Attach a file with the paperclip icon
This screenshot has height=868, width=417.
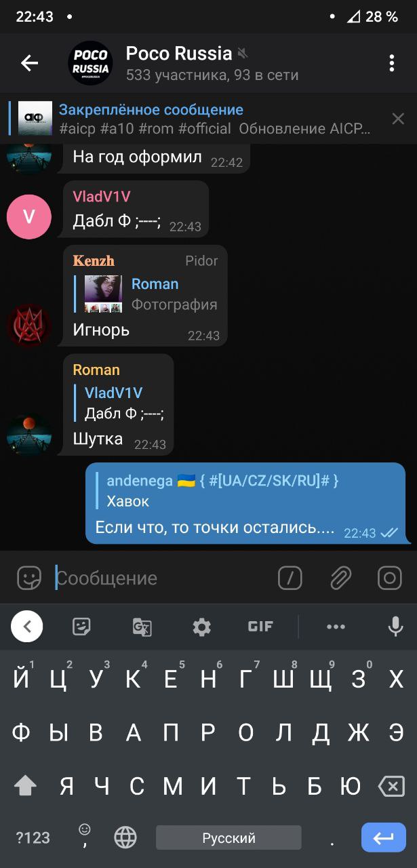[340, 578]
